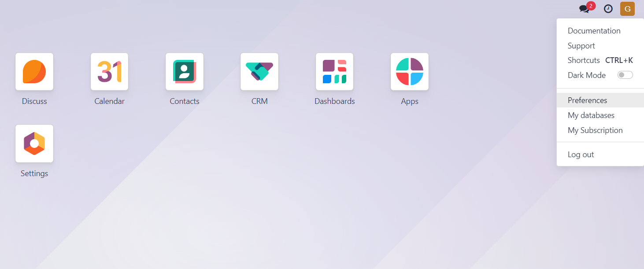Open the Discuss app
Viewport: 644px width, 269px height.
point(34,72)
